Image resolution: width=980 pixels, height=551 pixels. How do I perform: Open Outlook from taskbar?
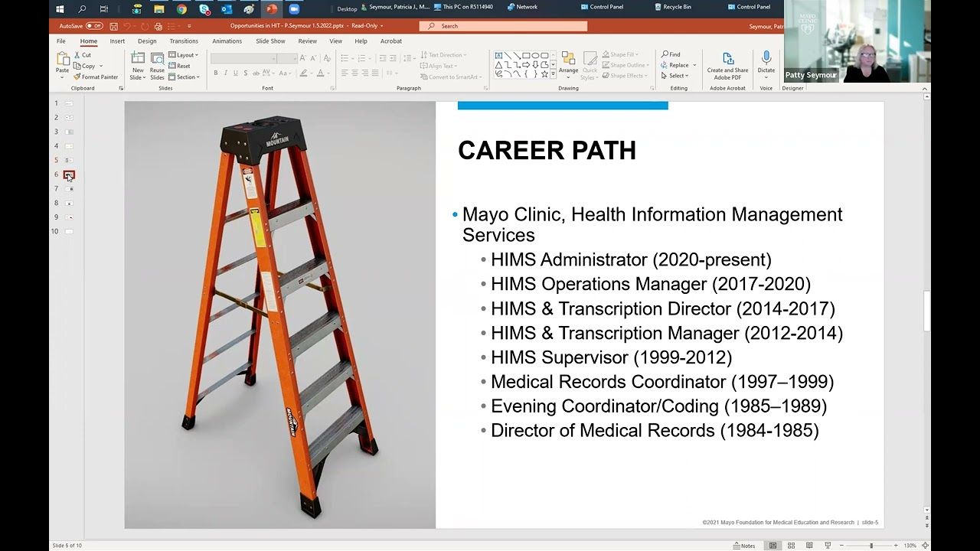[x=227, y=9]
